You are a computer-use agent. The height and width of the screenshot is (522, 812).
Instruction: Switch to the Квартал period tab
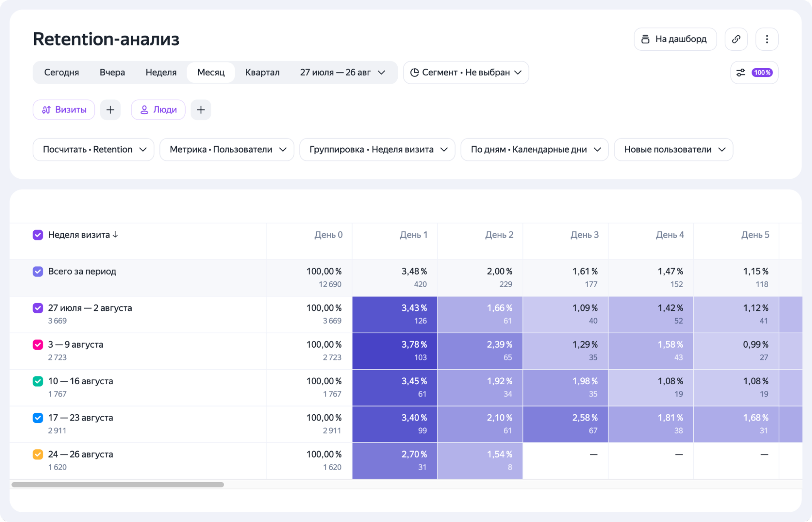[262, 72]
